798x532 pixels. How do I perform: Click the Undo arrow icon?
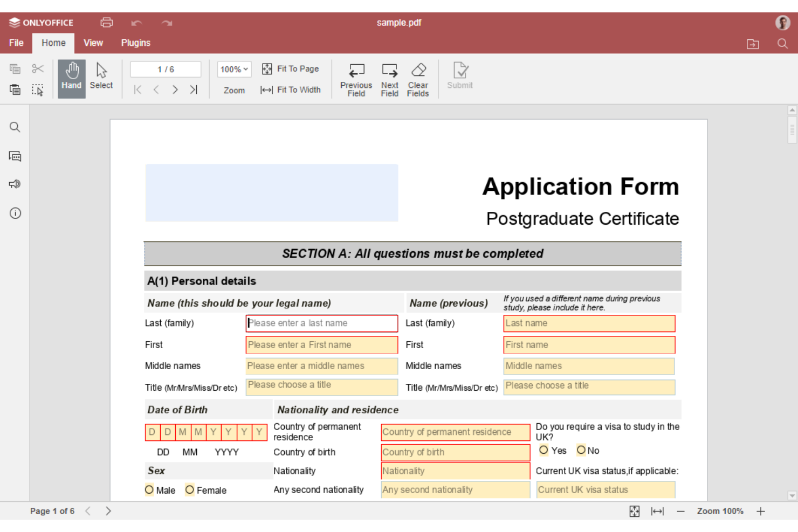[x=136, y=23]
